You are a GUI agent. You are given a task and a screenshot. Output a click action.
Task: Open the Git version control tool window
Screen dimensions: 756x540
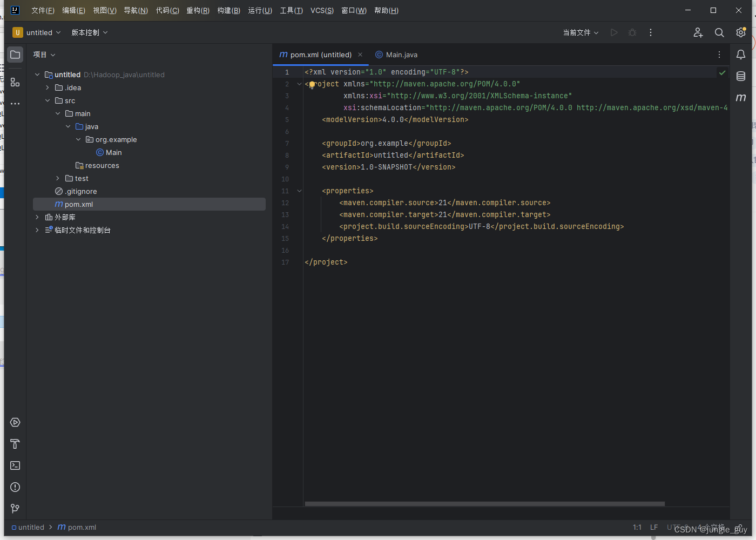coord(15,509)
